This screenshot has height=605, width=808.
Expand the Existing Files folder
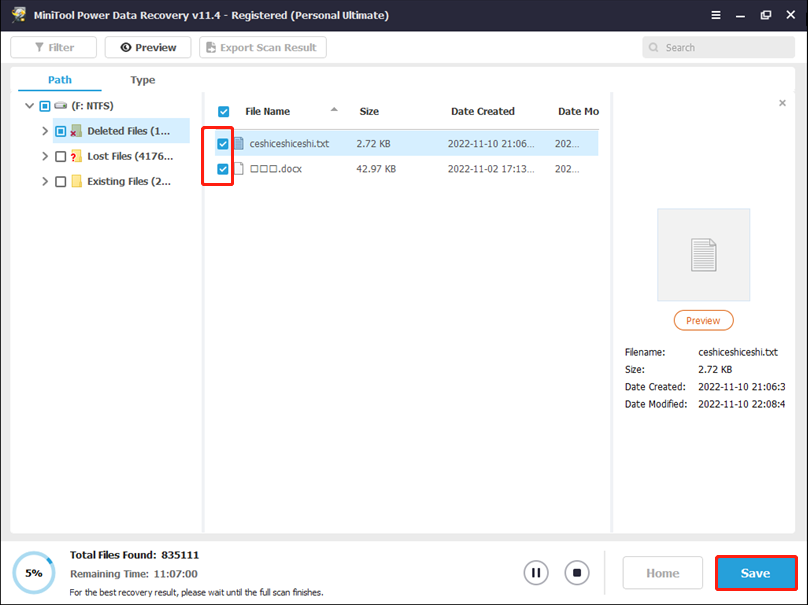45,181
